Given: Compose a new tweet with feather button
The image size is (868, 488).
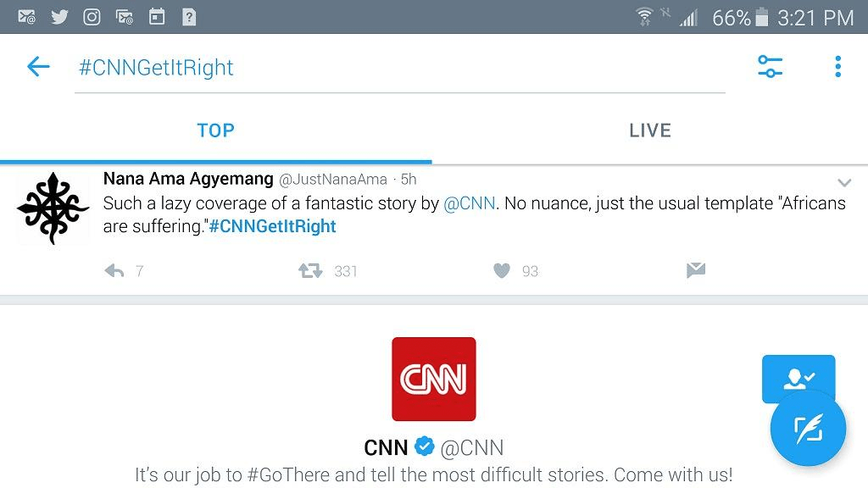Looking at the screenshot, I should (808, 429).
